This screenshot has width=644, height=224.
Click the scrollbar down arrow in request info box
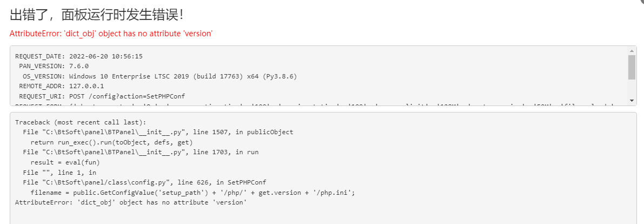point(632,101)
